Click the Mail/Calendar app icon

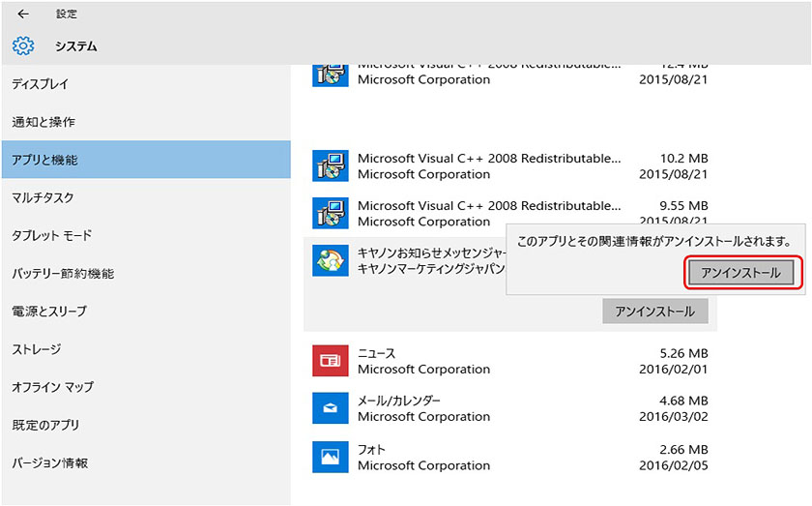click(x=330, y=408)
